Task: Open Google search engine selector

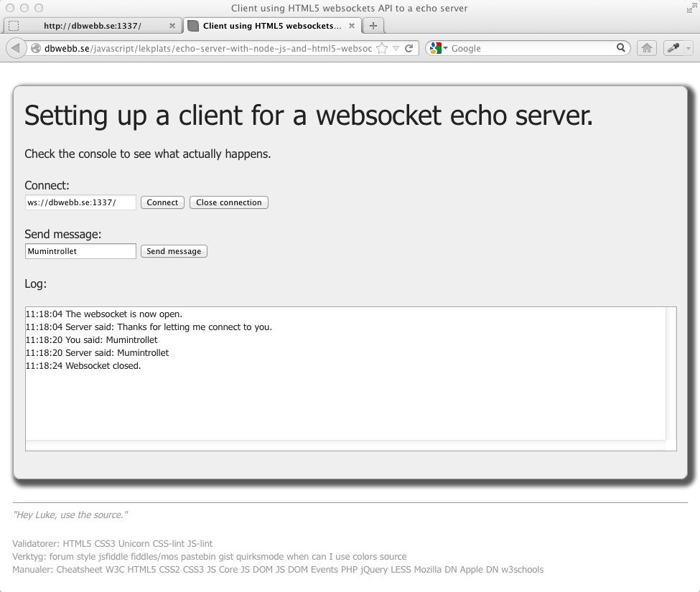Action: (x=438, y=48)
